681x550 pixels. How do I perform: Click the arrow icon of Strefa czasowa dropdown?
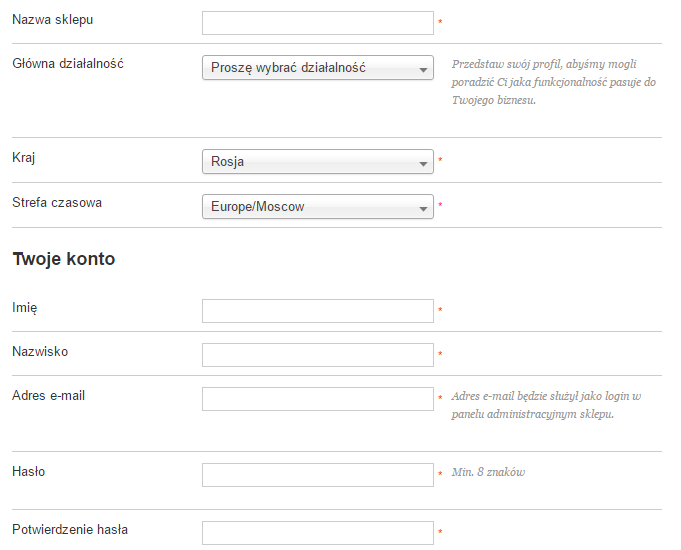coord(423,209)
